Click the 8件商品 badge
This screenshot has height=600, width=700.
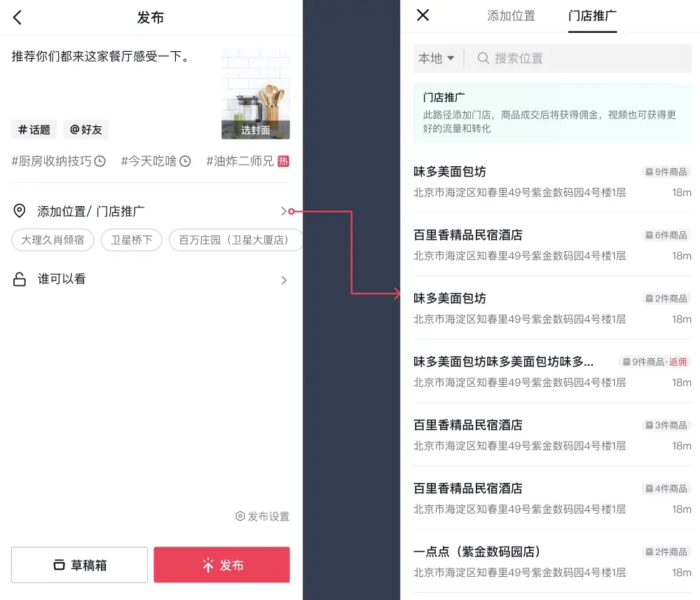tap(666, 172)
